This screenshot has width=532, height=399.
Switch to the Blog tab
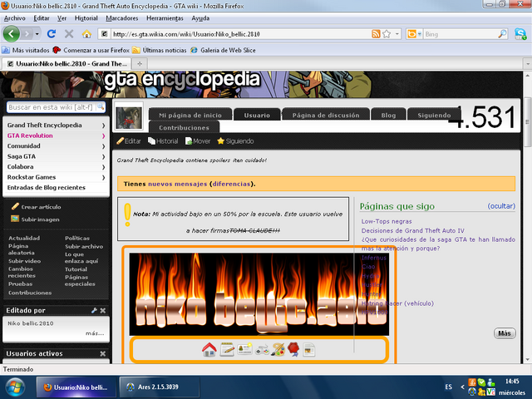pyautogui.click(x=388, y=115)
